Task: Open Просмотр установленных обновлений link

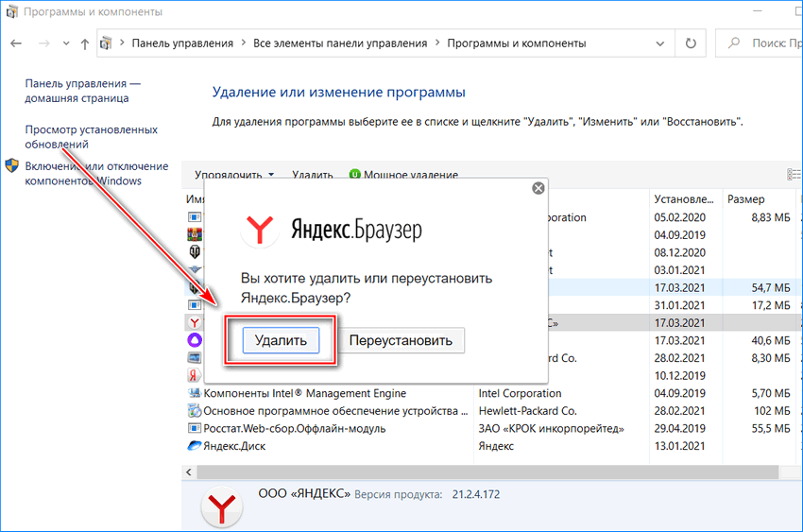Action: (91, 137)
